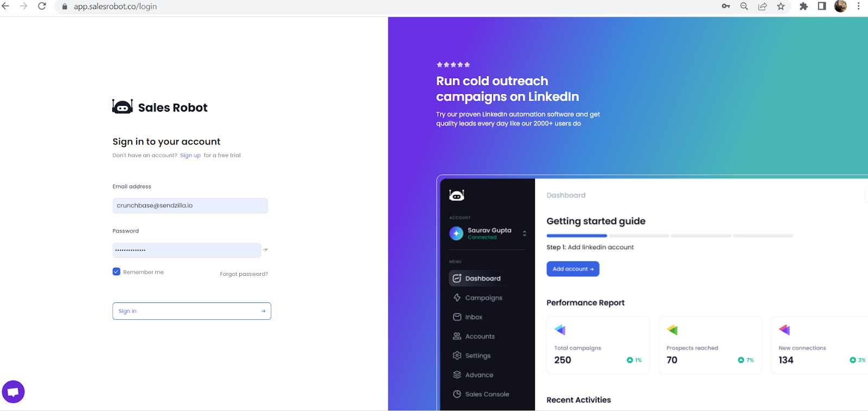Click the 7% growth indicator
Screen dimensions: 868x411
click(x=746, y=360)
